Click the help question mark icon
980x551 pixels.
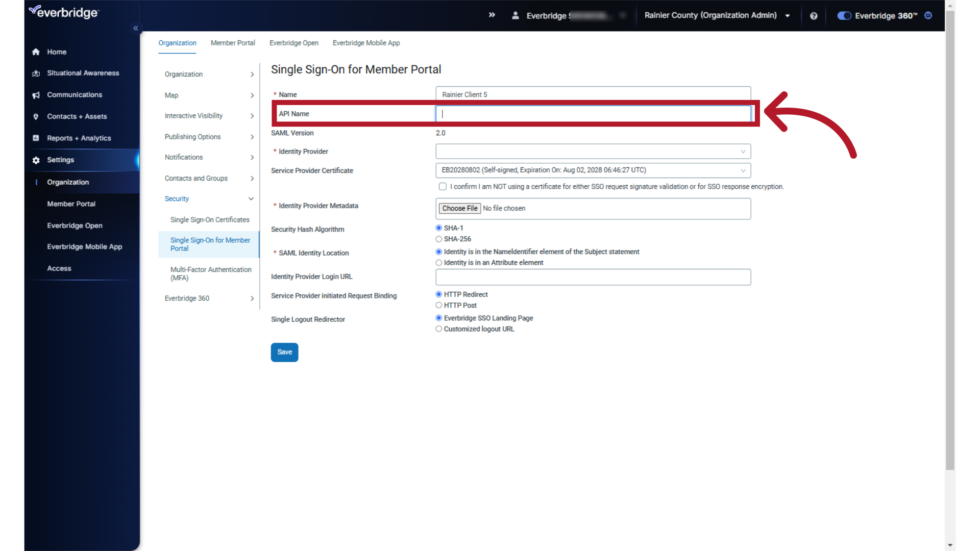(x=814, y=15)
